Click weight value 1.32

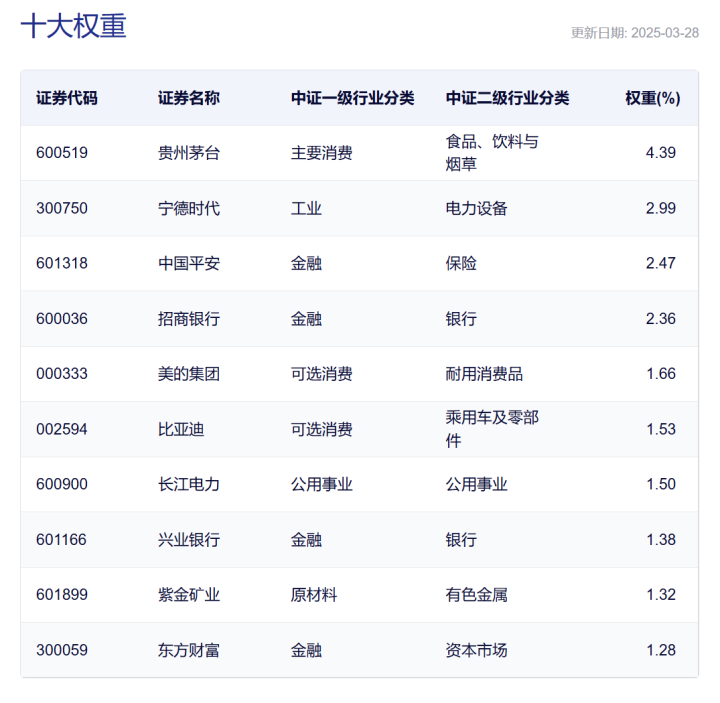tap(661, 595)
